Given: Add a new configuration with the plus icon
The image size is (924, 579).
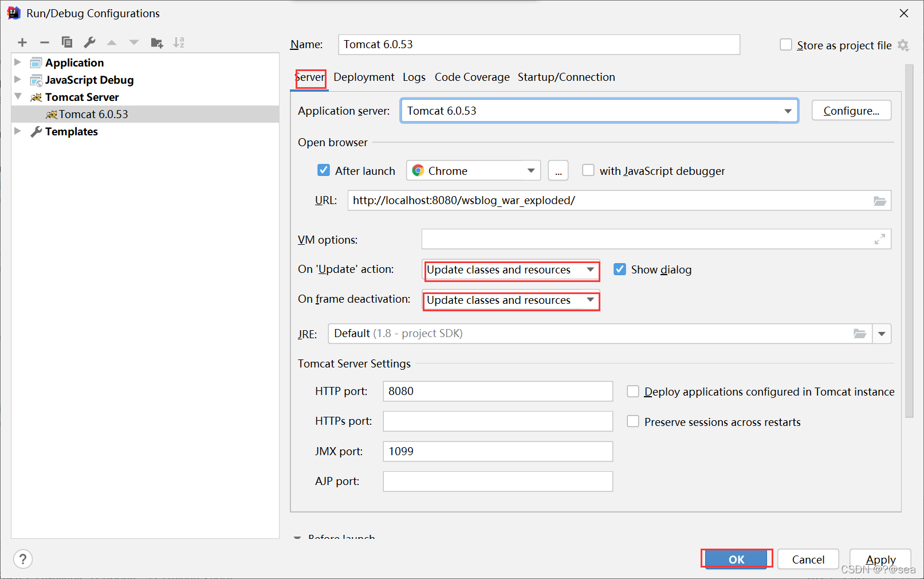Looking at the screenshot, I should [22, 42].
